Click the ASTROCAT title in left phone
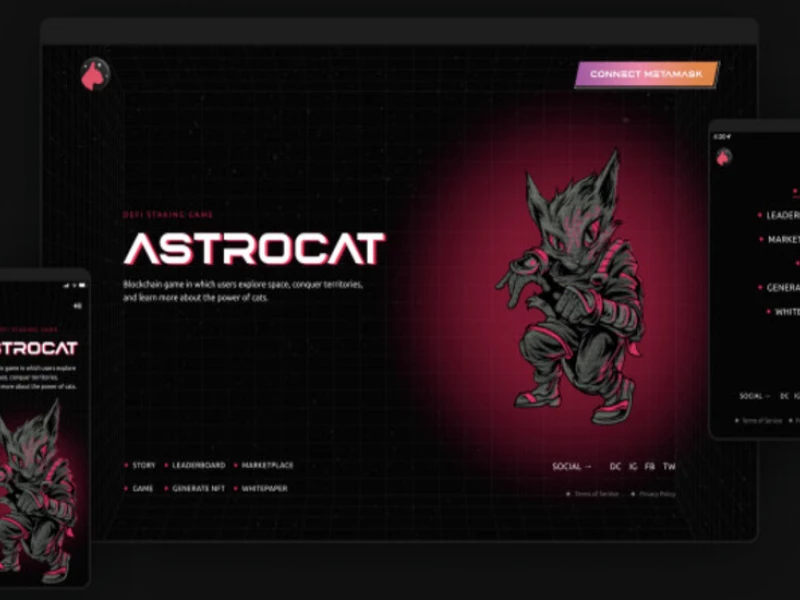Image resolution: width=800 pixels, height=600 pixels. click(38, 348)
